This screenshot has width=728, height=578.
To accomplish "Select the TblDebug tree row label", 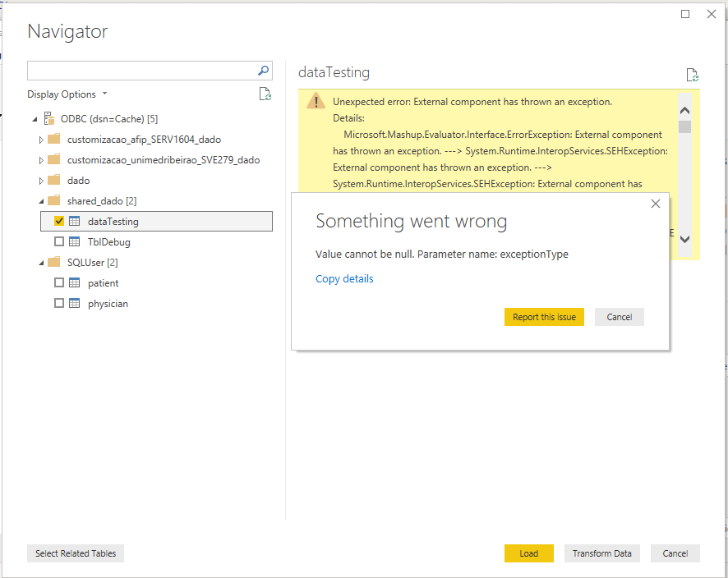I will (x=109, y=241).
